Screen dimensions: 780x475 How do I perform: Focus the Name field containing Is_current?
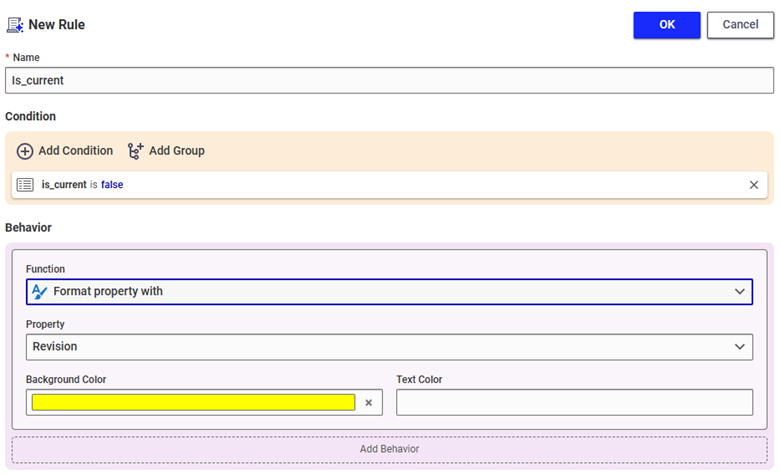tap(389, 80)
